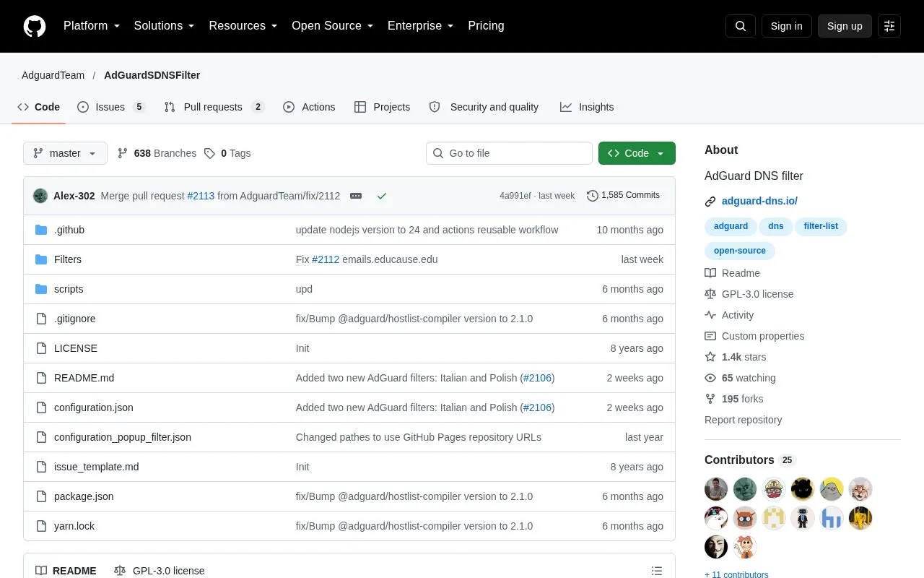Open the Pricing page
Image resolution: width=924 pixels, height=578 pixels.
tap(486, 26)
